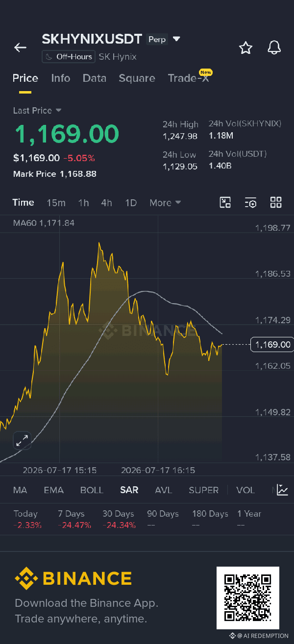Add SKHYNIXUSDT to favorites with star
The height and width of the screenshot is (644, 294).
(245, 48)
